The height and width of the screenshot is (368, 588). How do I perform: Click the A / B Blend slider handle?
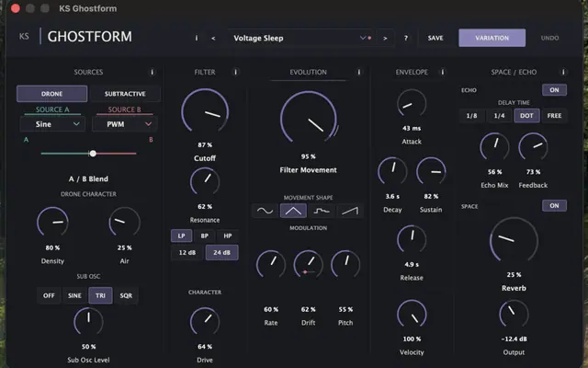tap(93, 154)
